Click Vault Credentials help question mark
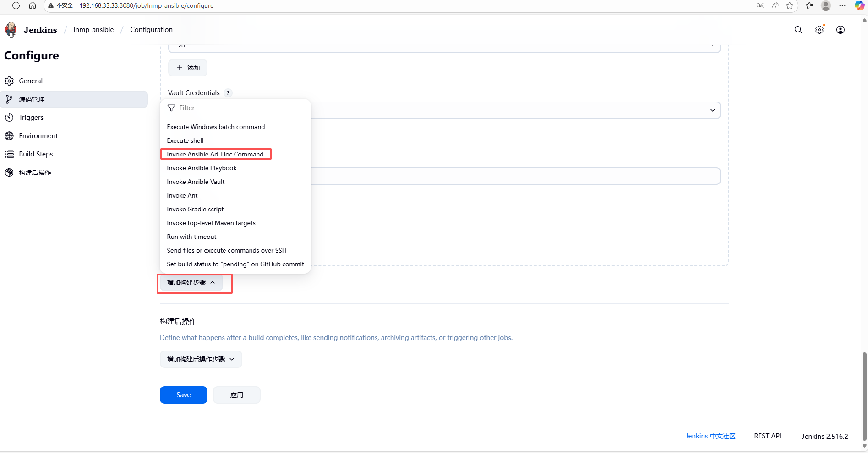 (x=228, y=93)
